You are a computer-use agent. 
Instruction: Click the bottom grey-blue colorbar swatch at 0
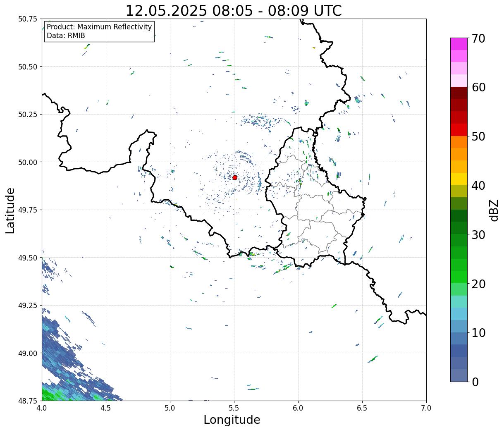[x=459, y=375]
